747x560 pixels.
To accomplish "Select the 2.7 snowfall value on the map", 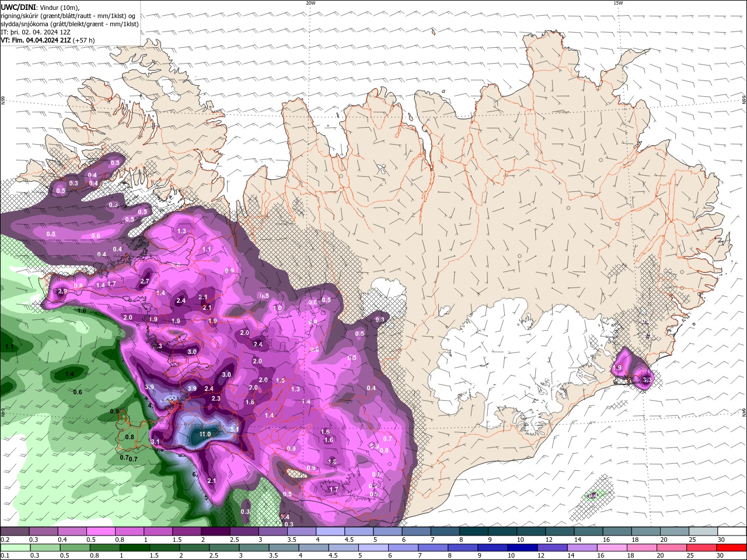I will (x=145, y=281).
